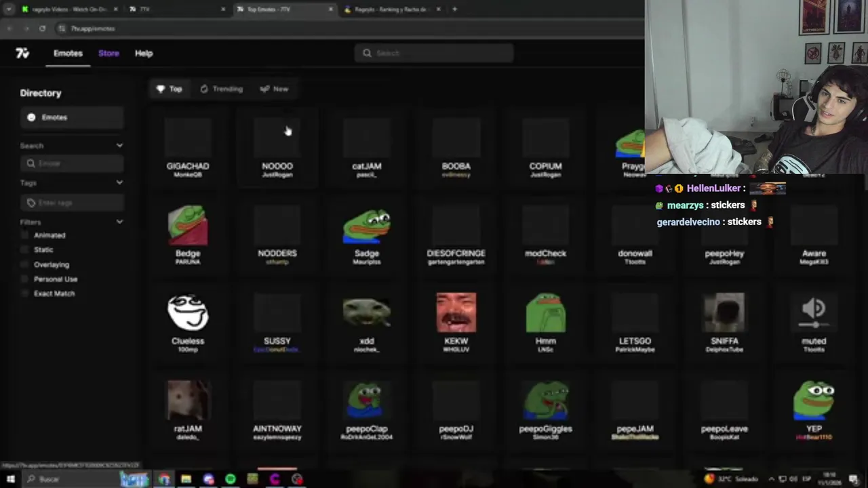Image resolution: width=868 pixels, height=488 pixels.
Task: Click the heart icon on Top tab
Action: point(161,89)
